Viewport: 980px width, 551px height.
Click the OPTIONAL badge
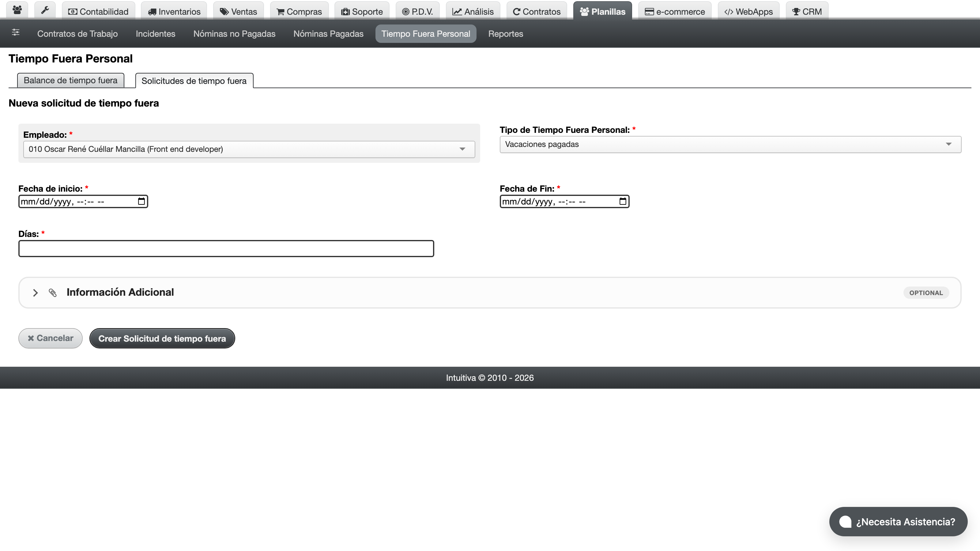[926, 292]
